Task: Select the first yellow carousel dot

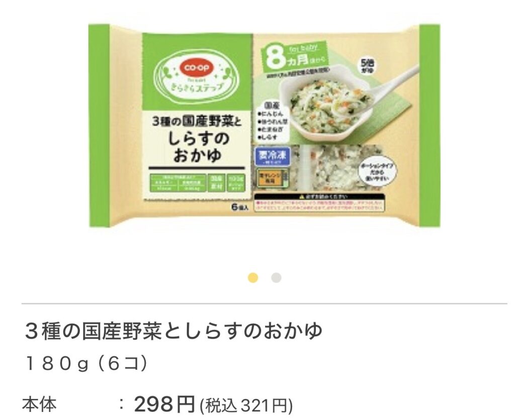Action: point(253,278)
